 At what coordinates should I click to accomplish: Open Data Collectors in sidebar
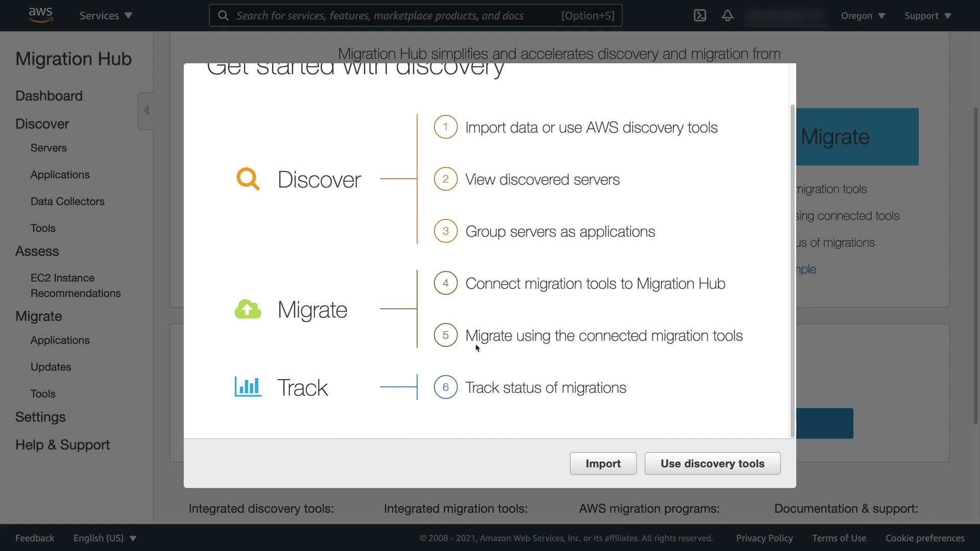[67, 202]
